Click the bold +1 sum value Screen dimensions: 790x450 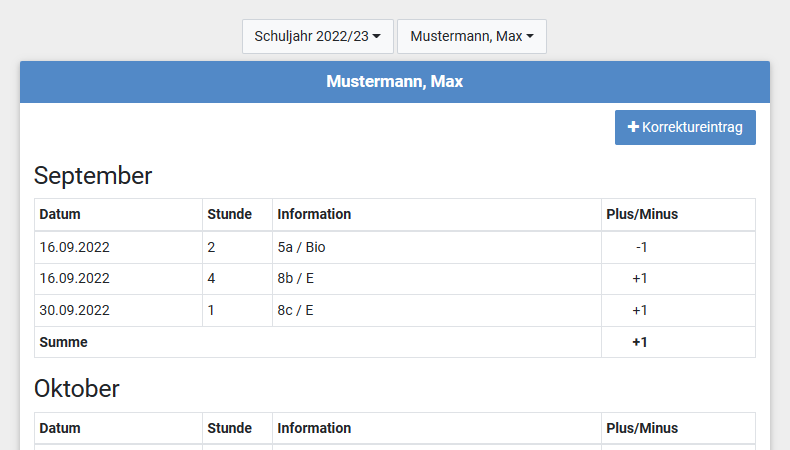tap(640, 342)
